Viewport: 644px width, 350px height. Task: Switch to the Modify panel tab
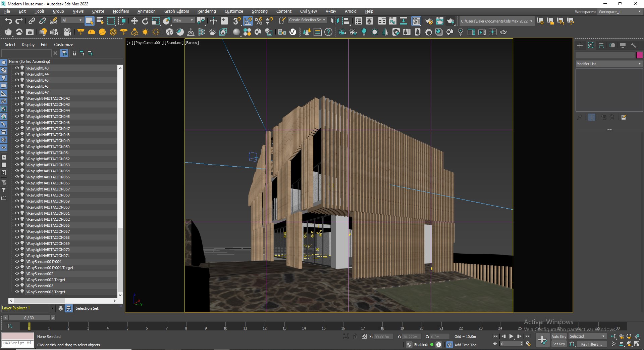[x=591, y=45]
